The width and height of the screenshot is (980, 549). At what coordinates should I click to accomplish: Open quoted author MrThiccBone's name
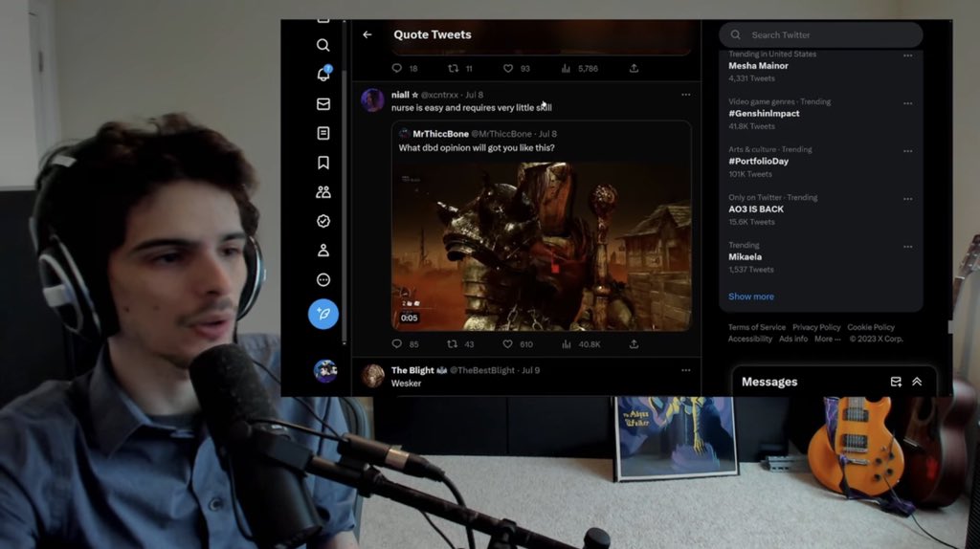(440, 134)
